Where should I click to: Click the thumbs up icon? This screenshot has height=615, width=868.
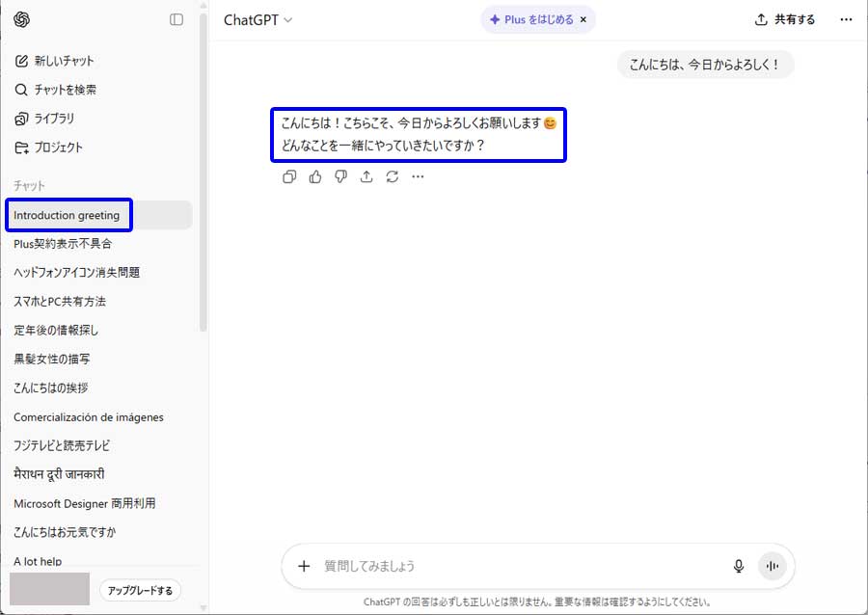(x=315, y=176)
